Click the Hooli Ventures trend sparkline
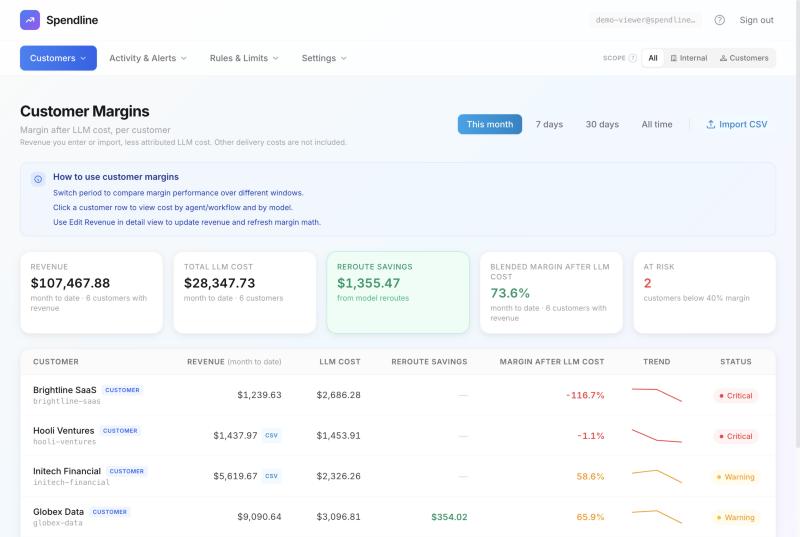 [657, 436]
